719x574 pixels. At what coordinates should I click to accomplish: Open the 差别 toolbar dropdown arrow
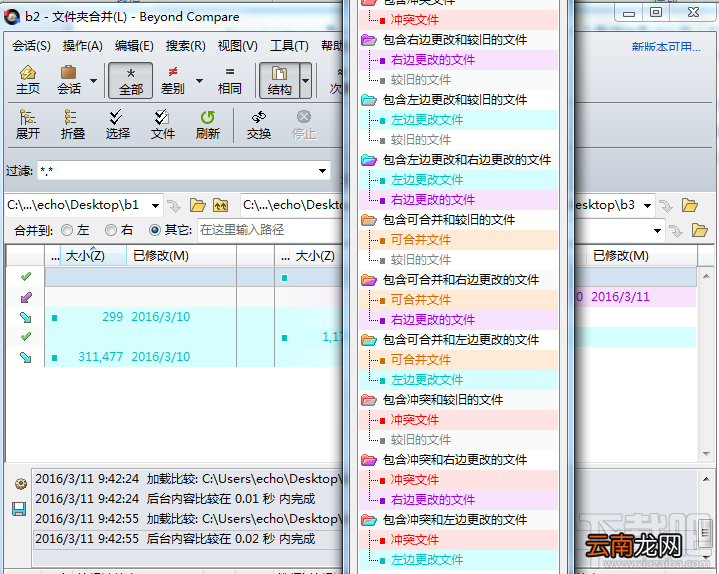pyautogui.click(x=199, y=81)
